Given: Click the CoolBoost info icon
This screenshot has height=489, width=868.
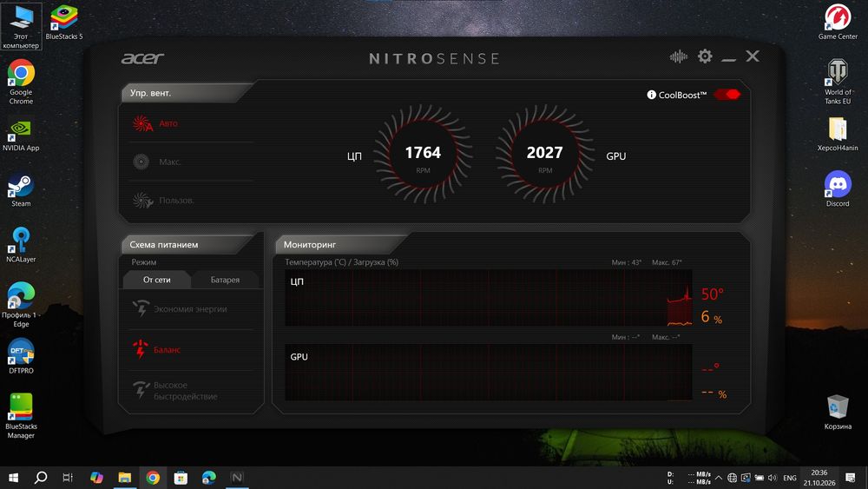Looking at the screenshot, I should 651,95.
